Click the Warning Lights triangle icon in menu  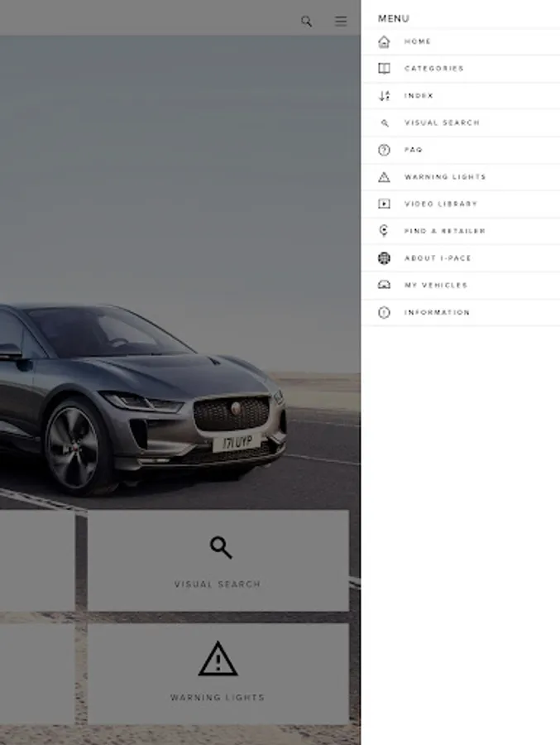point(384,177)
